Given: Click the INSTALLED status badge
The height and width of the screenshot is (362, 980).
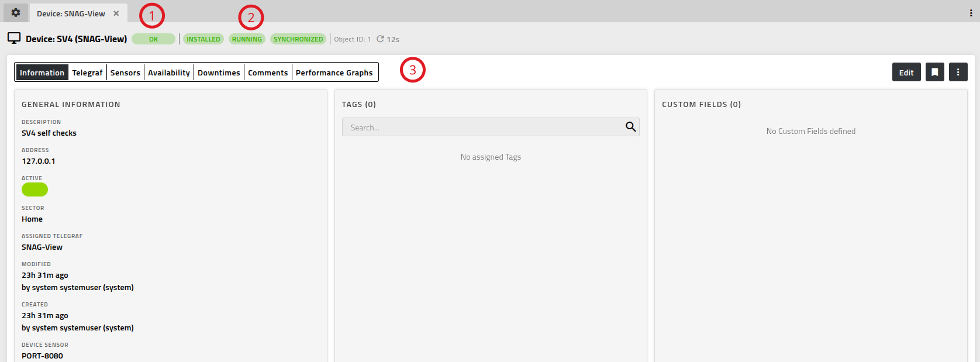Looking at the screenshot, I should (x=203, y=39).
